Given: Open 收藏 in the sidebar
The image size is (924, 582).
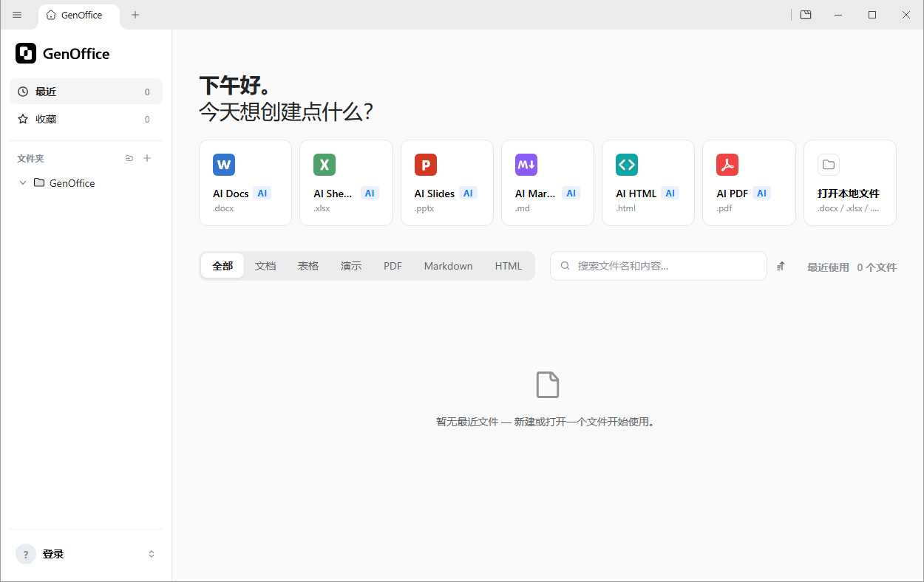Looking at the screenshot, I should coord(86,119).
